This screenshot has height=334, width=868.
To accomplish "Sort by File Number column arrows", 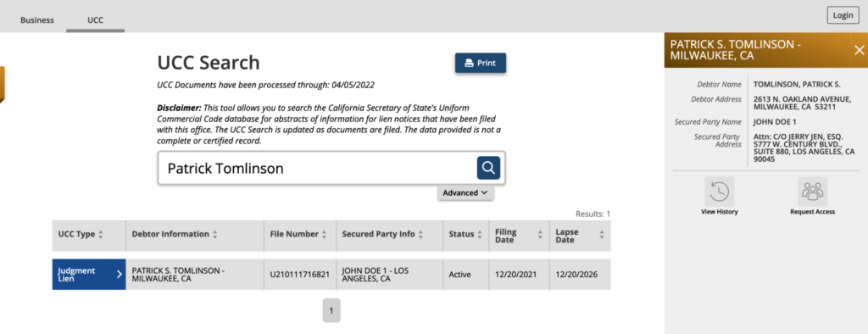I will (x=325, y=234).
